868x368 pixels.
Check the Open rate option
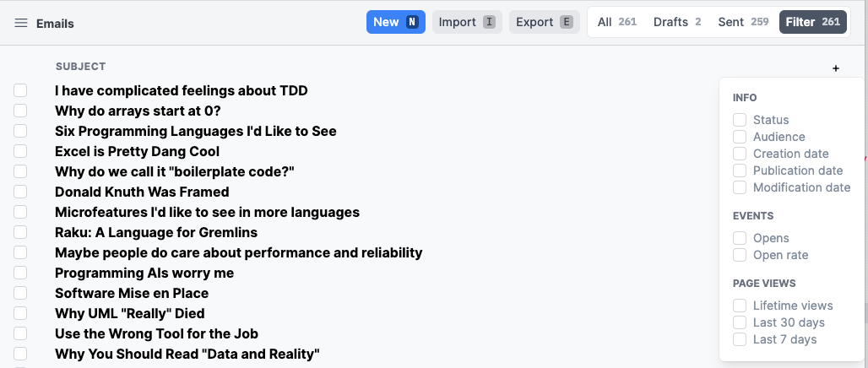pyautogui.click(x=740, y=255)
